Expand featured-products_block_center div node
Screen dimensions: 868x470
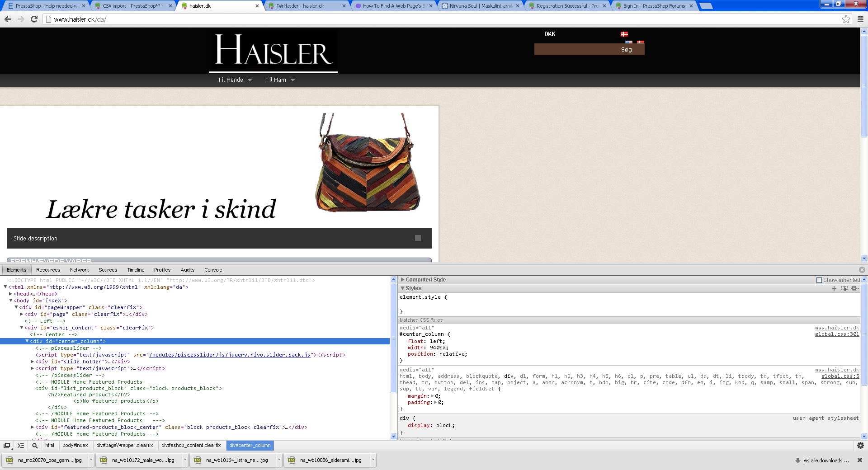point(32,427)
